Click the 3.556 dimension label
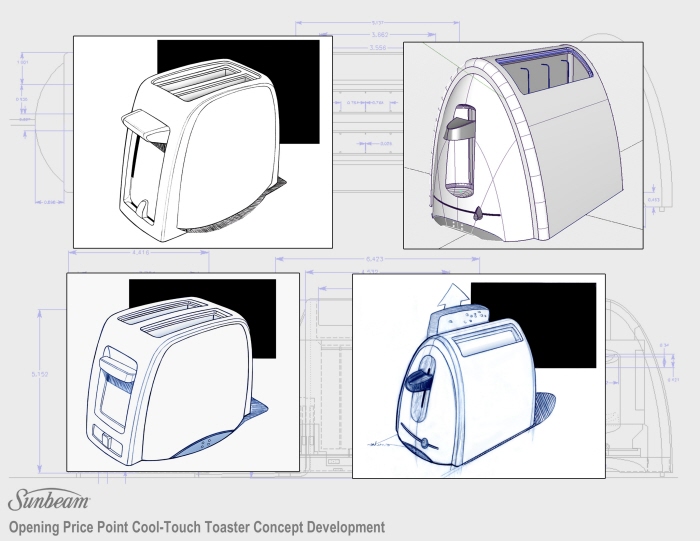Image resolution: width=700 pixels, height=541 pixels. (x=378, y=47)
